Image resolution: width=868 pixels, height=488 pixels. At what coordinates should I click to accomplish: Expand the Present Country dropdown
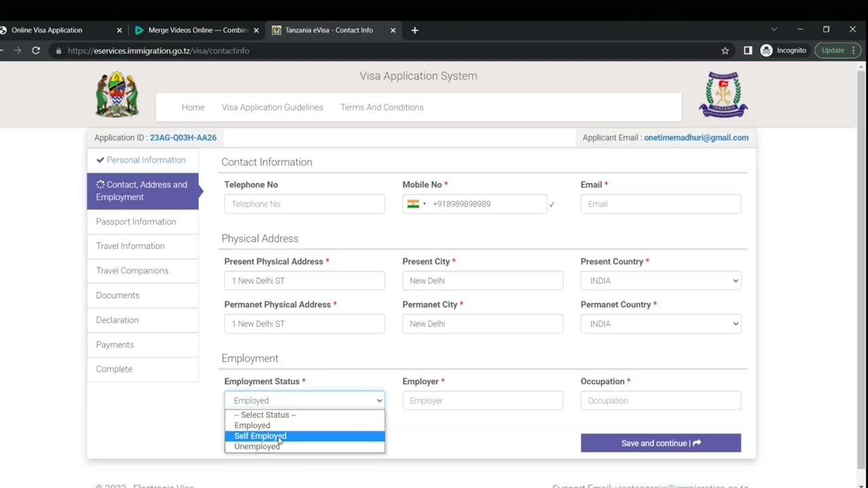660,281
